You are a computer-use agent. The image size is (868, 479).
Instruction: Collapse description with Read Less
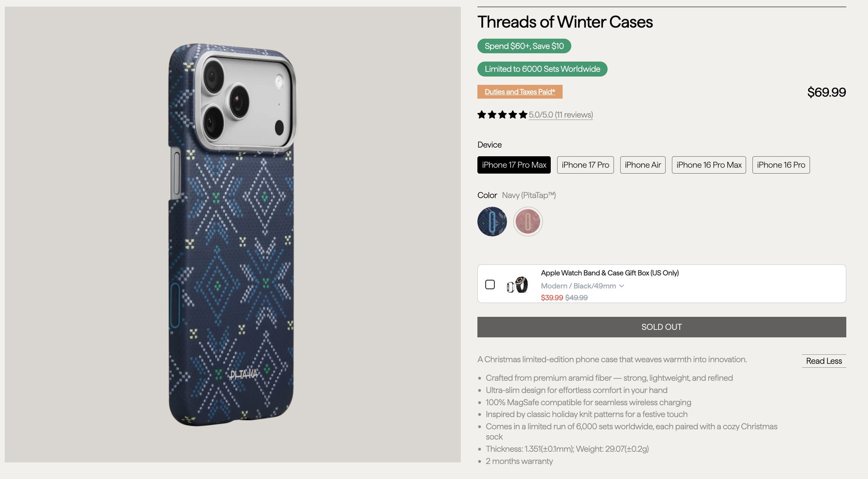824,361
